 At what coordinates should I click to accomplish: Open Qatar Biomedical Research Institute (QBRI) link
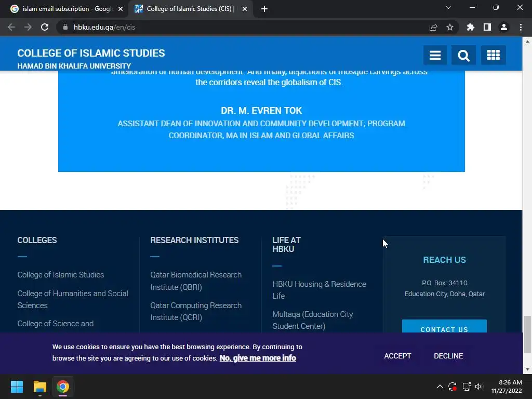coord(196,281)
